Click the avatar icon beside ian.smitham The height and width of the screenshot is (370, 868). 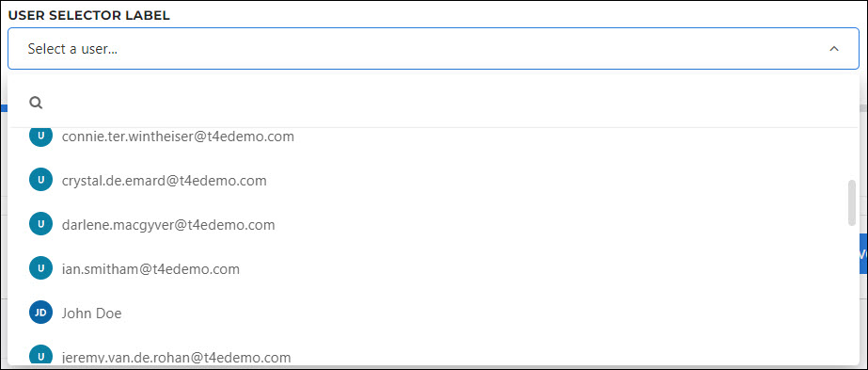[40, 268]
